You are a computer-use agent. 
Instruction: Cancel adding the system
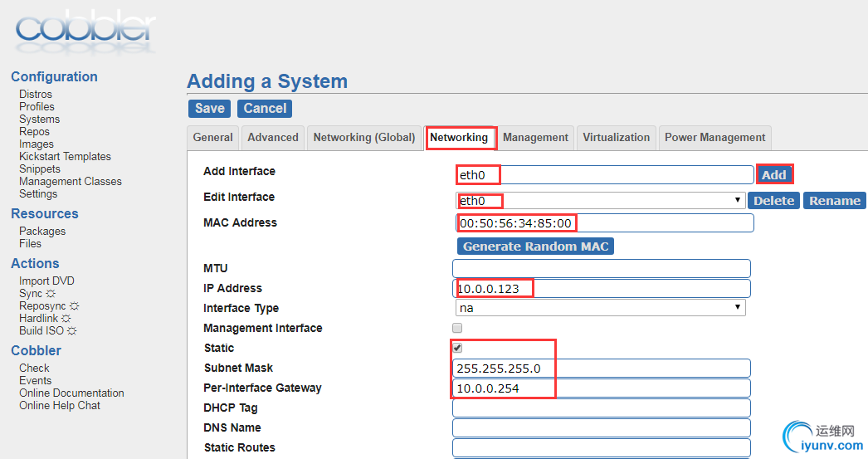coord(265,109)
